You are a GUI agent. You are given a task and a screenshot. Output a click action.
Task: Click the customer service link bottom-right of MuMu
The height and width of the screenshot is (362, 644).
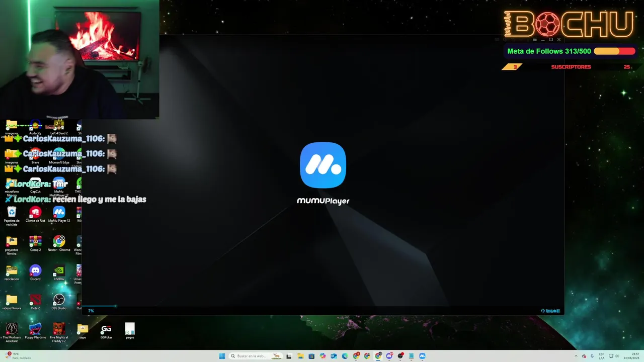coord(550,311)
